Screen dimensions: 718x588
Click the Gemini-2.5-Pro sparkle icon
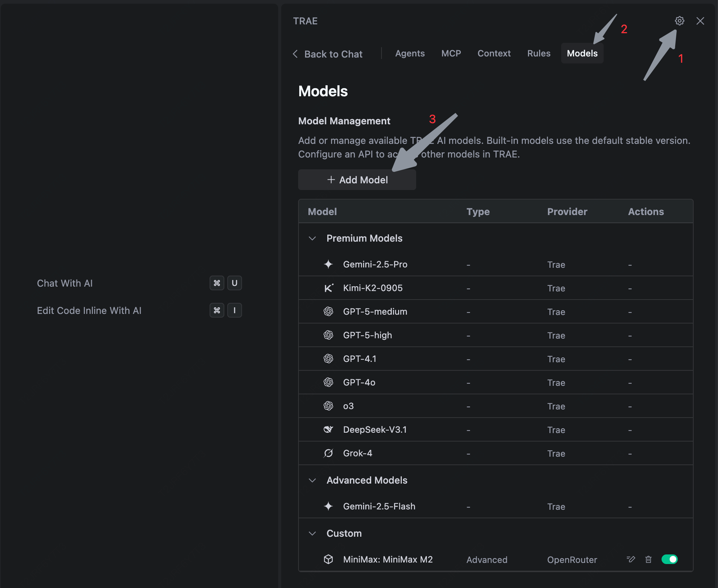328,264
